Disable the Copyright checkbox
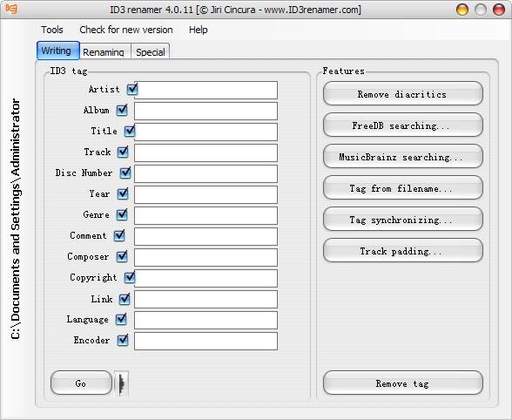This screenshot has width=512, height=420. tap(129, 277)
